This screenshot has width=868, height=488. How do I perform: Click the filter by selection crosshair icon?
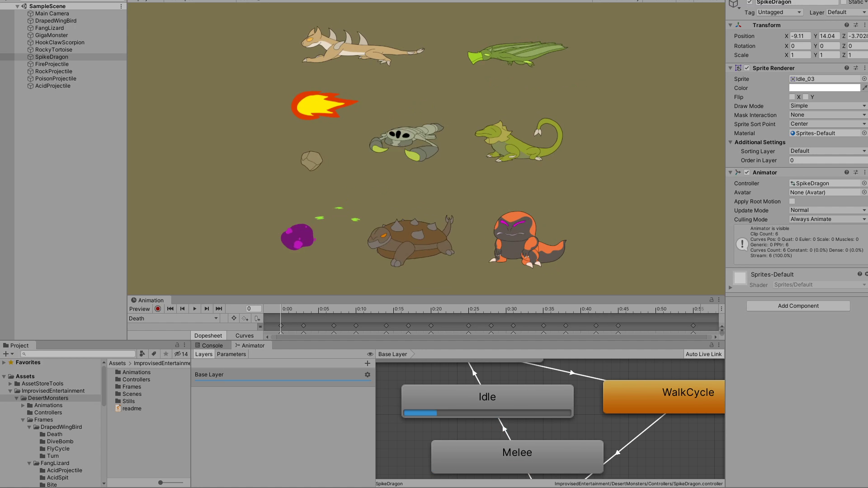(x=234, y=319)
